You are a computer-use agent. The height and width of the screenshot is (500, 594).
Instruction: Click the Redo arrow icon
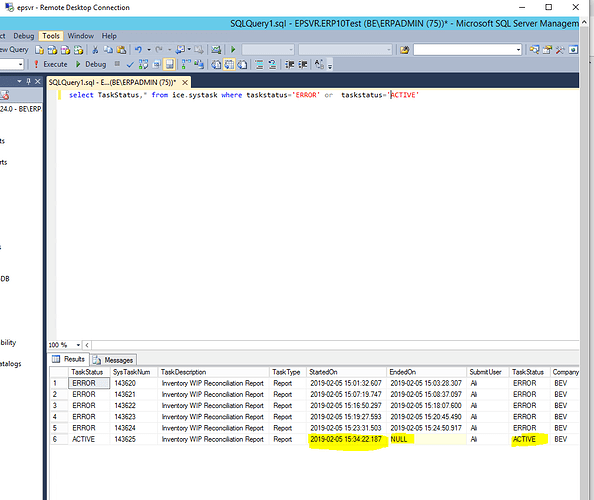[x=159, y=50]
